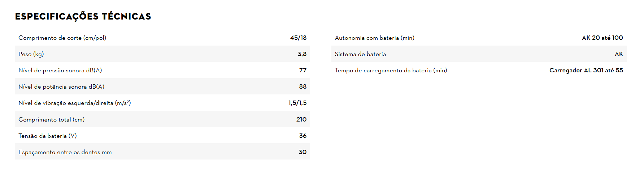
Task: Click the 'Nível de pressão sonora dB(A)' label
Action: pos(60,70)
